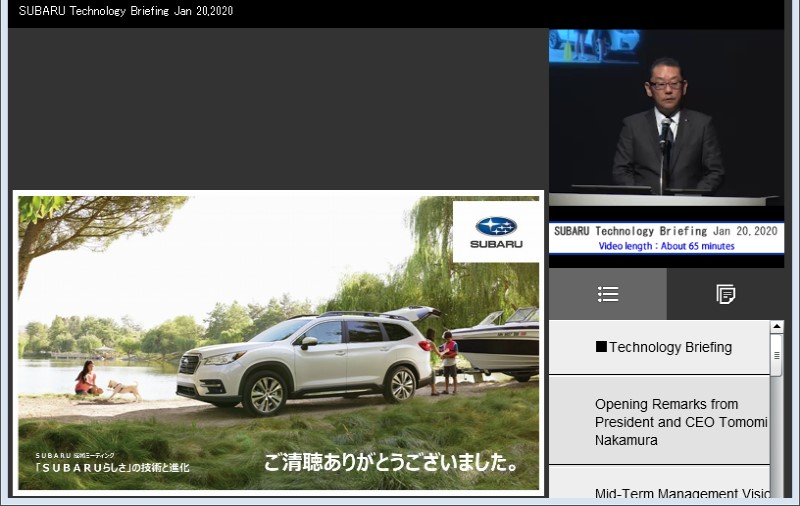This screenshot has width=800, height=506.
Task: Jump to Opening Remarks from President Nakamura
Action: coord(659,421)
